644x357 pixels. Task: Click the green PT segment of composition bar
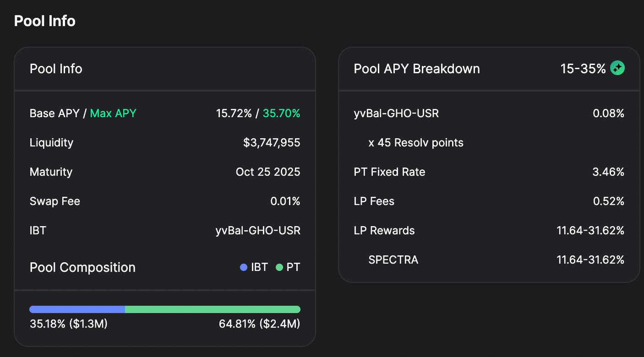coord(213,309)
